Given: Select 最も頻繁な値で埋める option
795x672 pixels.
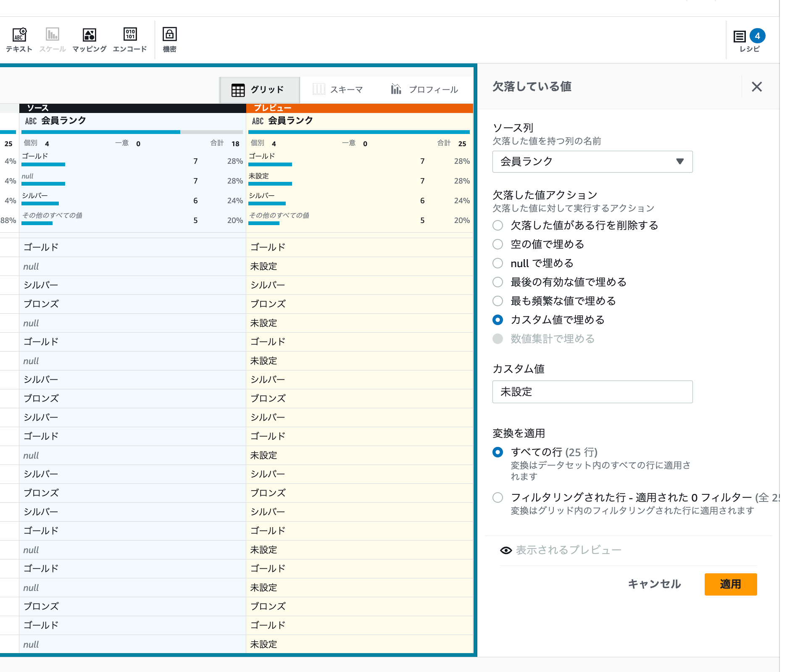Looking at the screenshot, I should (498, 301).
